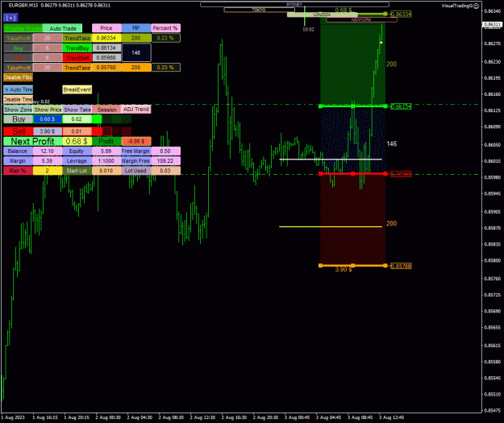This screenshot has width=504, height=423.
Task: Toggle Show Zone
Action: (18, 110)
